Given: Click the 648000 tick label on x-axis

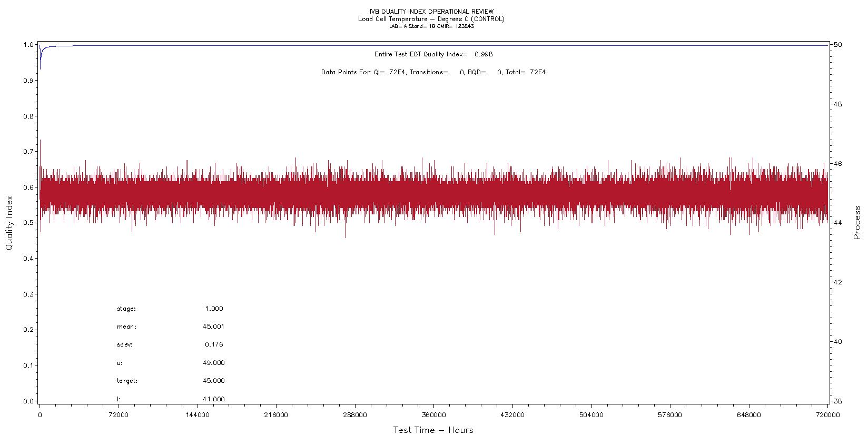Looking at the screenshot, I should pos(749,415).
